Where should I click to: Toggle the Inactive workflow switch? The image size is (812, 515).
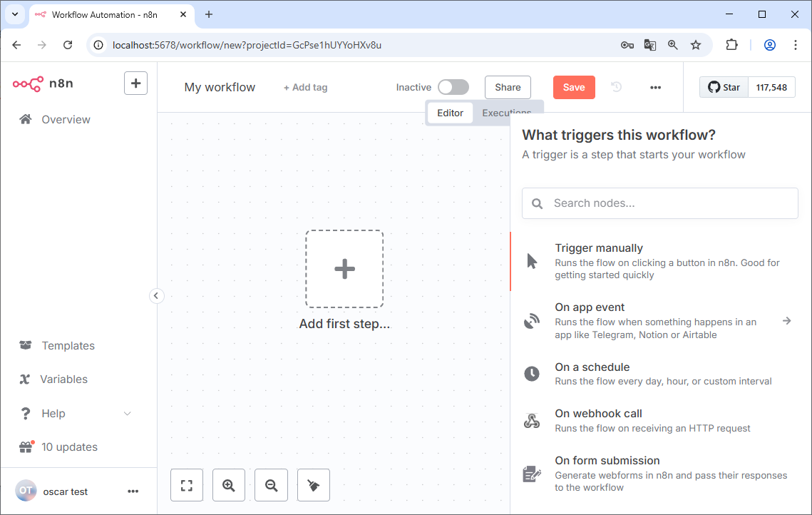click(x=453, y=87)
